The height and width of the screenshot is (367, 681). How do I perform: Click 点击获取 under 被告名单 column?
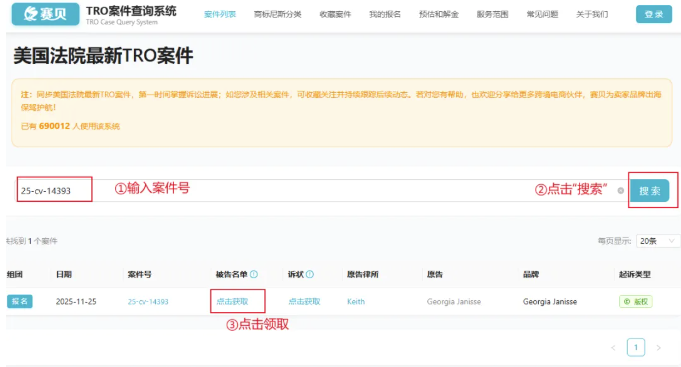[x=232, y=301]
